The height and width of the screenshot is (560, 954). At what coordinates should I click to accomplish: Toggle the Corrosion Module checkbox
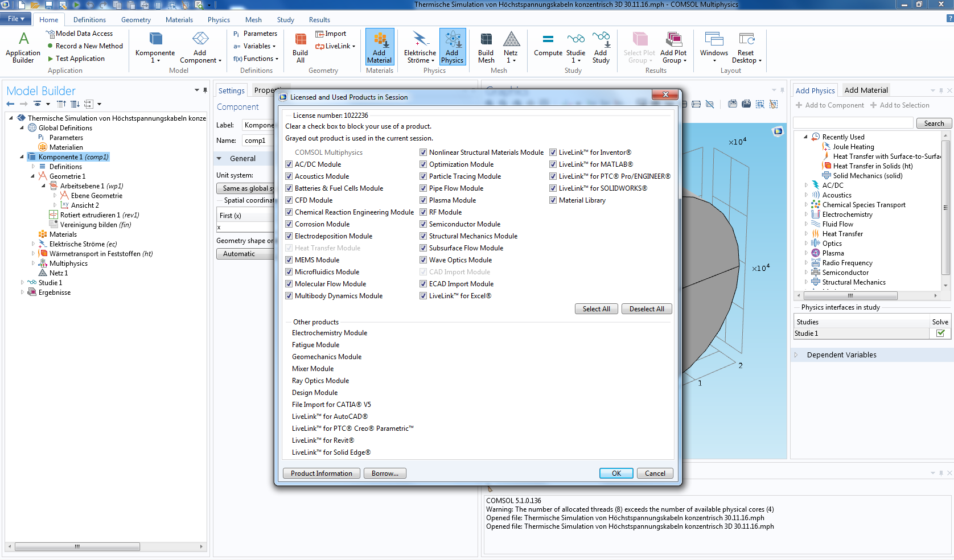(x=289, y=224)
